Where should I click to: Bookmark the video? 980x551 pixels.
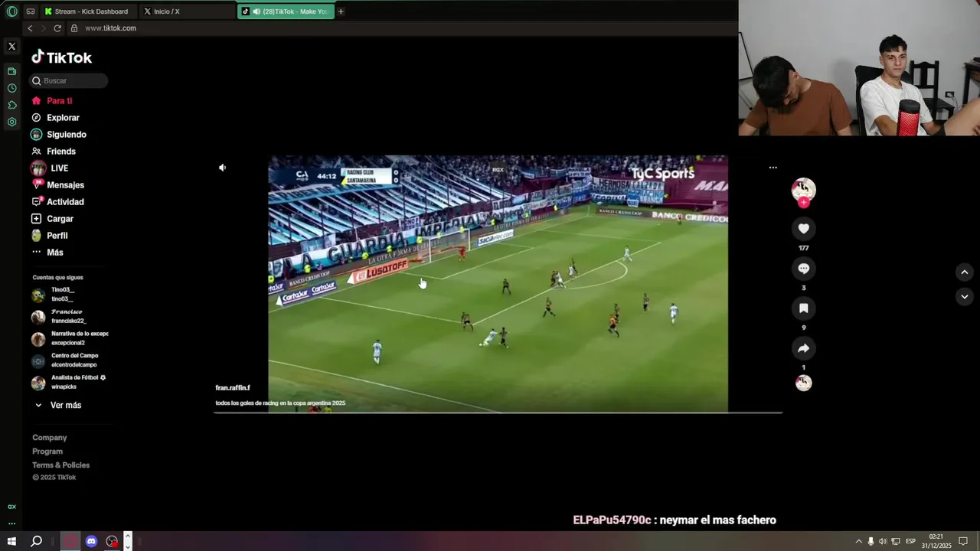803,308
